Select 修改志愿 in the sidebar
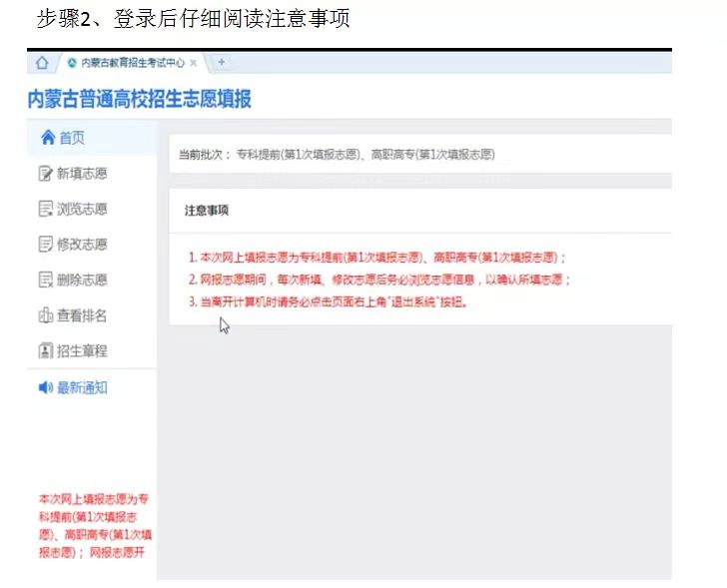 click(x=81, y=245)
